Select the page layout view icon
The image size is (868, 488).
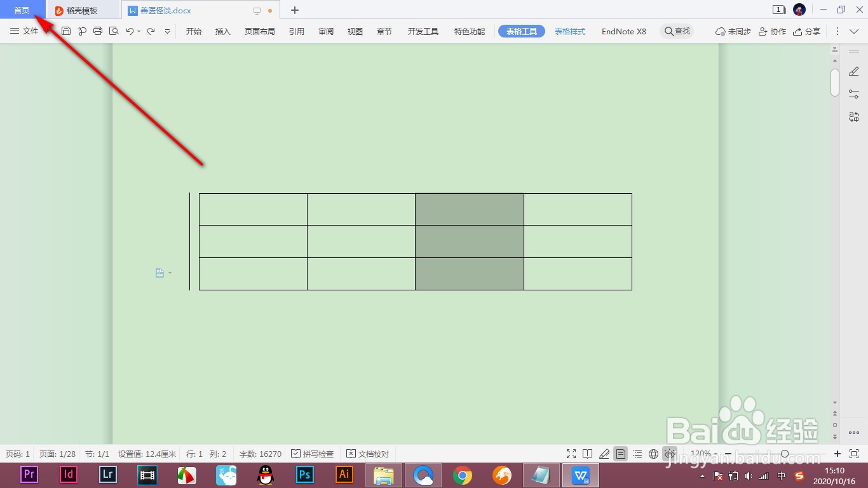click(x=621, y=454)
